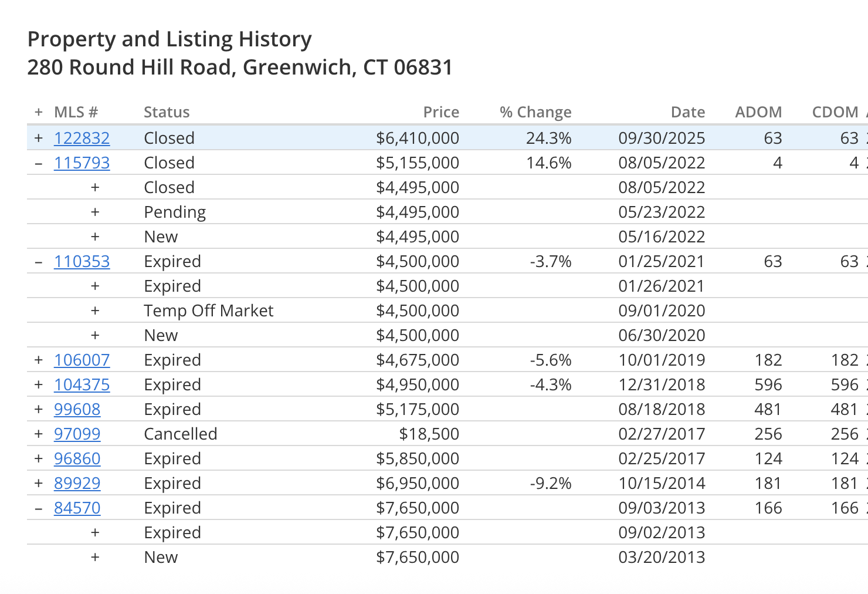Open MLS listing 89929 link

pyautogui.click(x=77, y=483)
